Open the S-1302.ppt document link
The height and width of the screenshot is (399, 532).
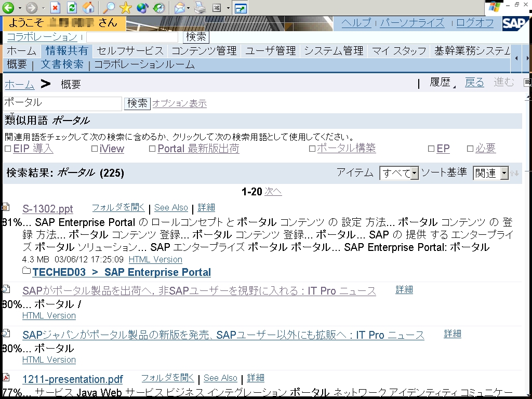[47, 208]
